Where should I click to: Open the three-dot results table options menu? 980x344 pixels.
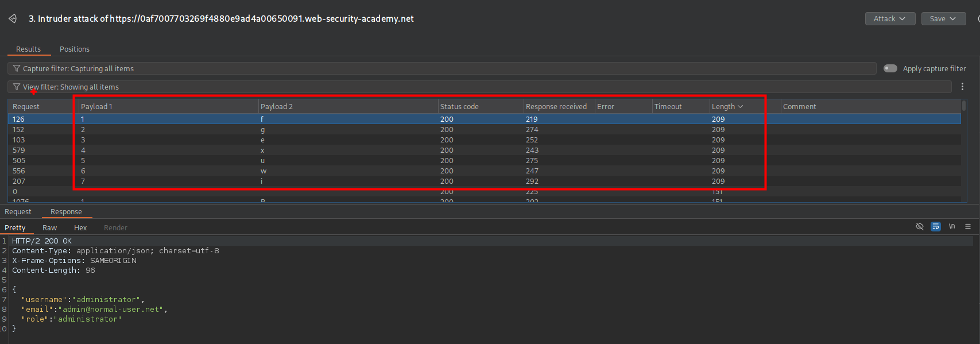[x=962, y=87]
